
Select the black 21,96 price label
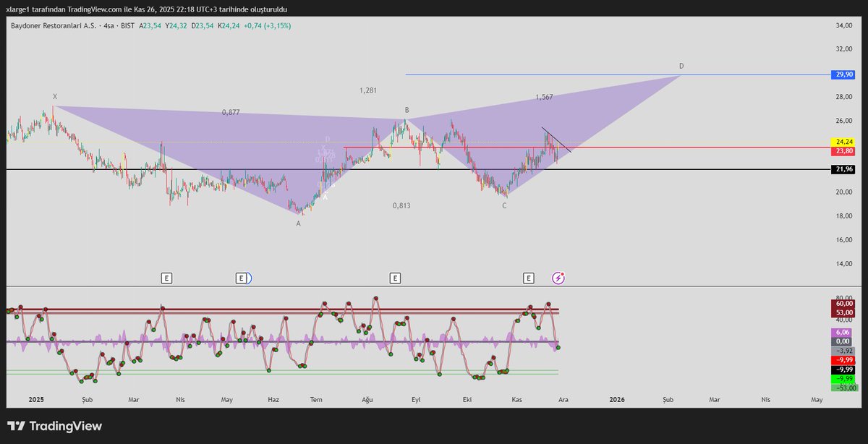844,169
